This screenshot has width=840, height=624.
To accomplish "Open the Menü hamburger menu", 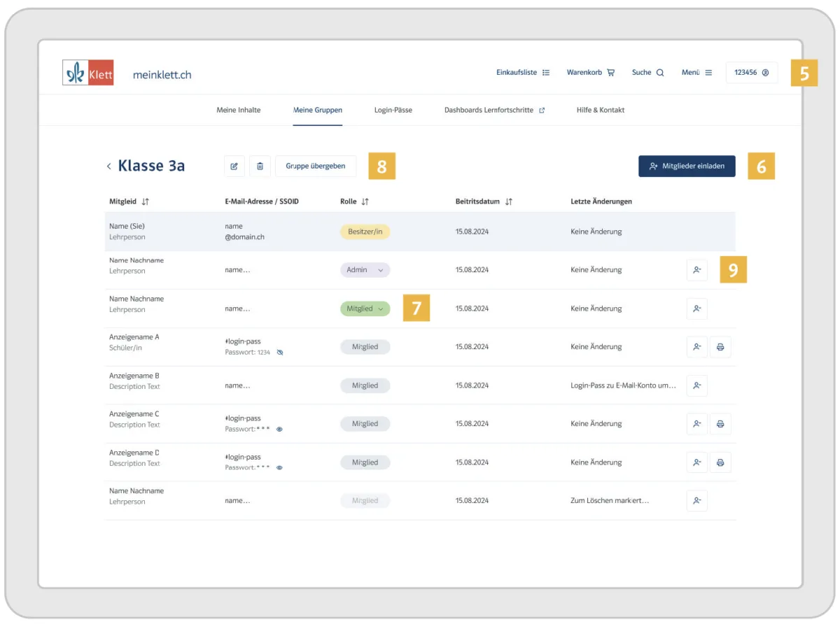I will click(696, 73).
